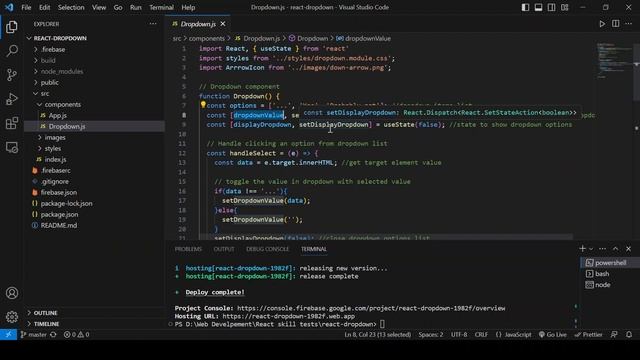Screen dimensions: 640x360
Task: Close the Dropdown.js editor tab
Action: 223,24
